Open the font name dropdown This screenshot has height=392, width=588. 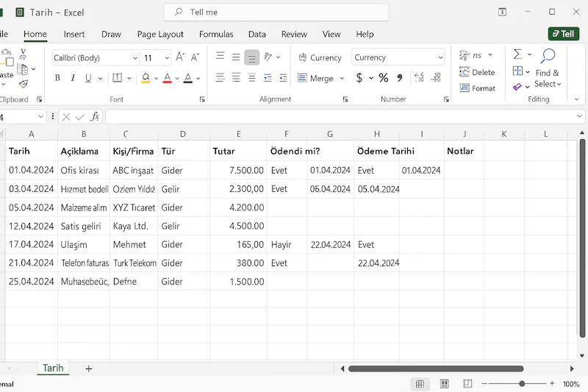click(135, 58)
